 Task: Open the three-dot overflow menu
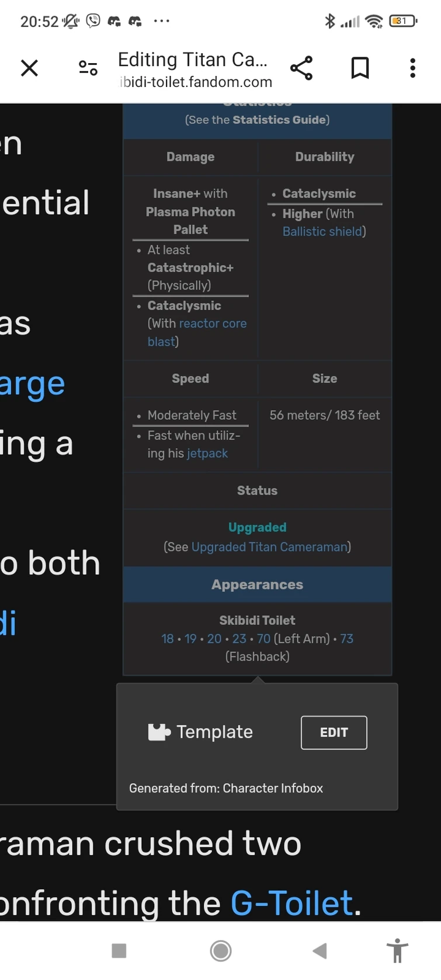[412, 68]
